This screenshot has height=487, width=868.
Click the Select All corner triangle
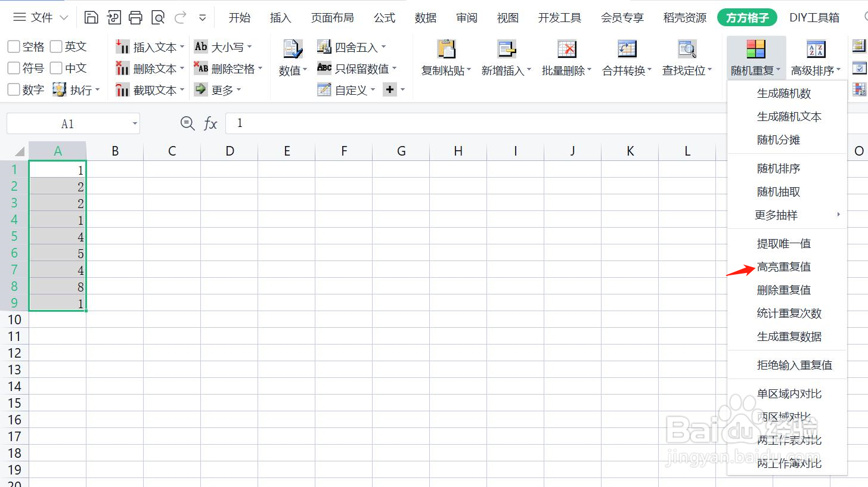click(x=19, y=151)
